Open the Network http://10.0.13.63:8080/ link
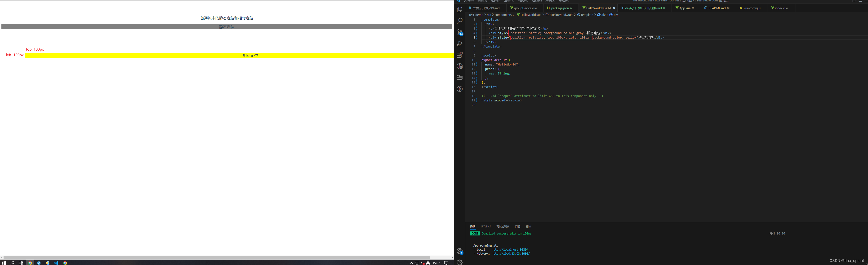The image size is (868, 265). tap(510, 254)
